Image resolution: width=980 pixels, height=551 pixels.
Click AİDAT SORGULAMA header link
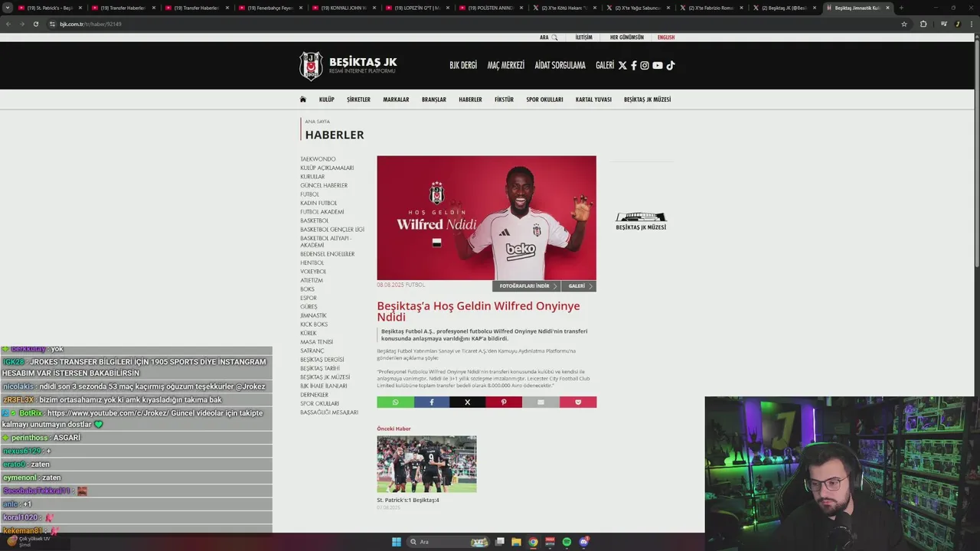click(560, 66)
